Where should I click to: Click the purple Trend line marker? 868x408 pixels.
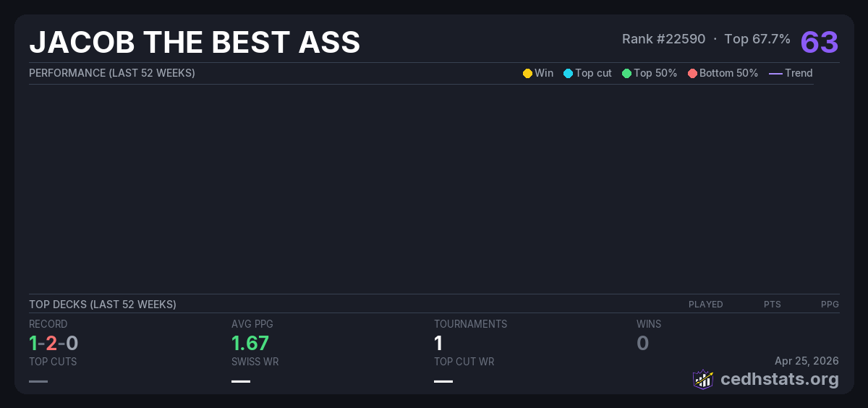(775, 73)
